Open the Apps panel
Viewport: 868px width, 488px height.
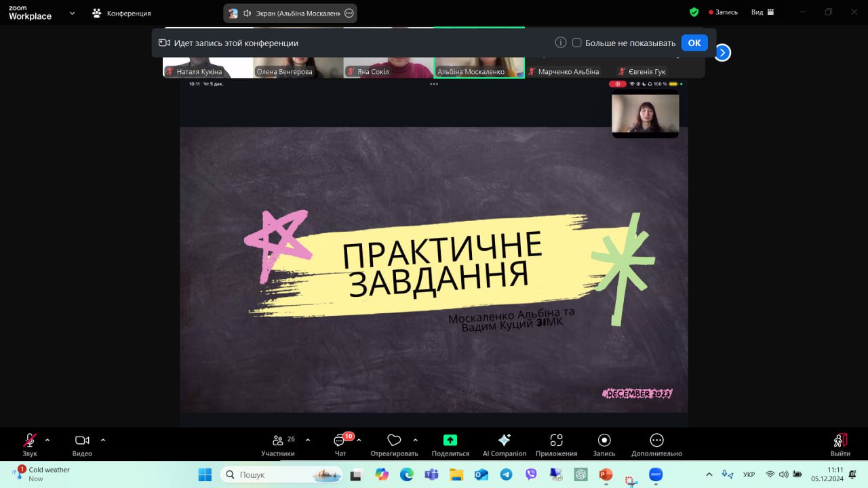[x=556, y=441]
